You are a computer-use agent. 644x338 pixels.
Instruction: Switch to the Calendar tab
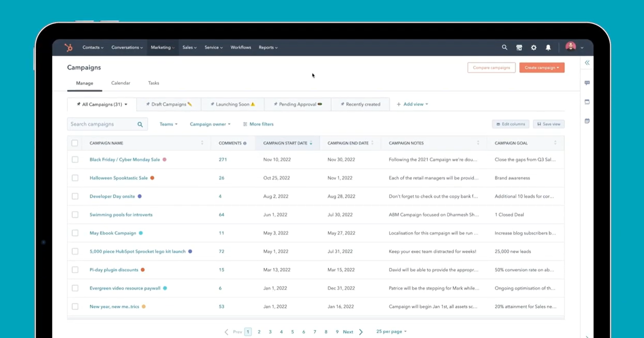pos(120,83)
